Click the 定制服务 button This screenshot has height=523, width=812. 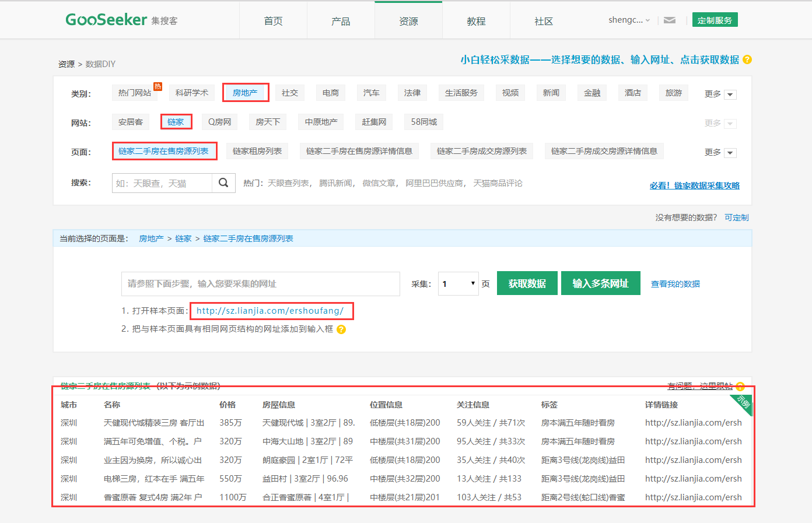[x=715, y=20]
